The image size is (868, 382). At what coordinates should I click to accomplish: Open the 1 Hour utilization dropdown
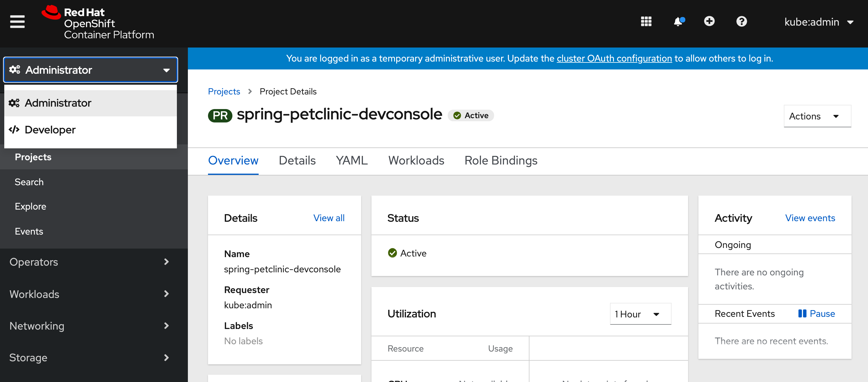(x=640, y=314)
